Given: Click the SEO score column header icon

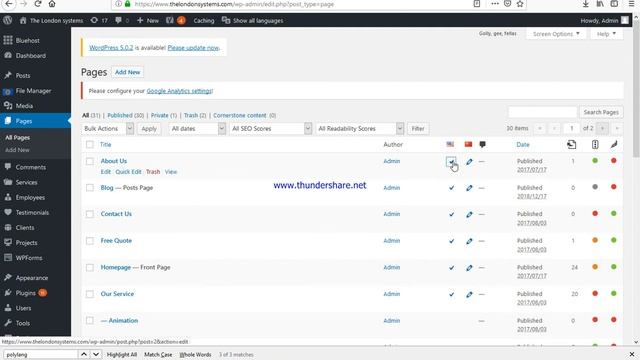Looking at the screenshot, I should coord(595,144).
